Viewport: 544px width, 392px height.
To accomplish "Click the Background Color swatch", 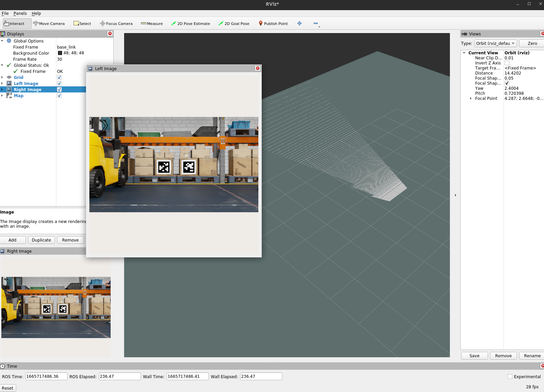I will (60, 53).
